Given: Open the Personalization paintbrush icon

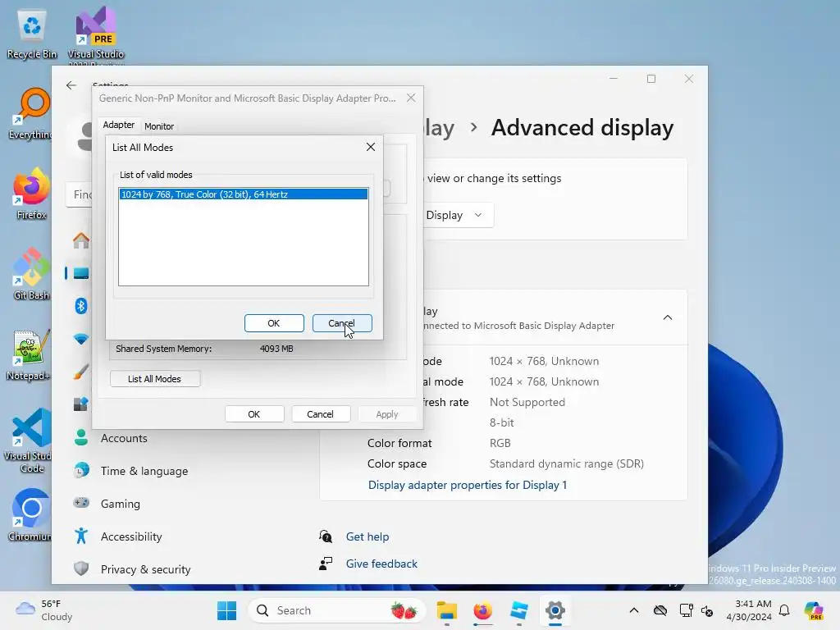Looking at the screenshot, I should coord(81,372).
